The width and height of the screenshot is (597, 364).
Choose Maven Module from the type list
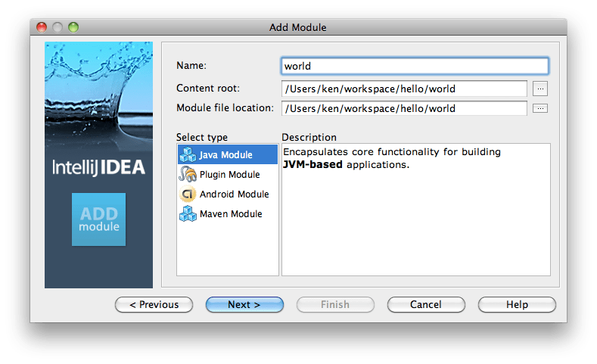coord(228,213)
